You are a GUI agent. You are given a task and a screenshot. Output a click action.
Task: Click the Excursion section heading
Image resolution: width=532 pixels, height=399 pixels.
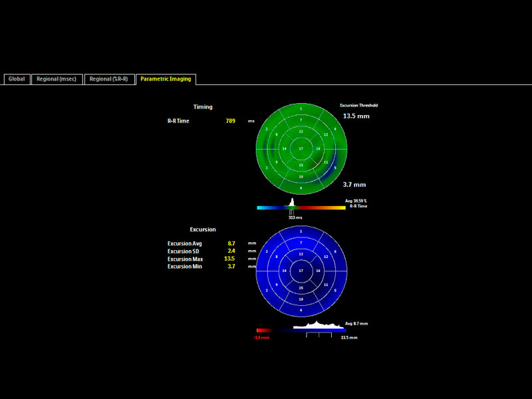(x=203, y=229)
